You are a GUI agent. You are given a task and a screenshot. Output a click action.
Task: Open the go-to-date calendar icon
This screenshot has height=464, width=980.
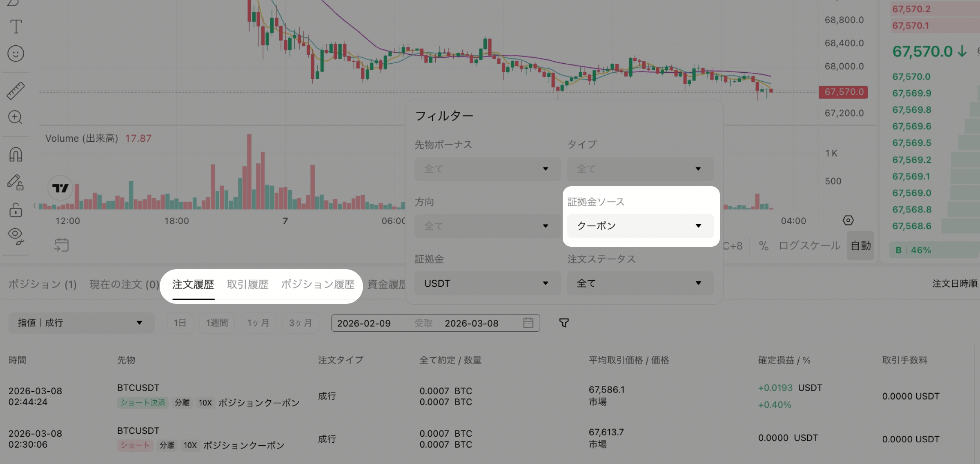point(62,245)
